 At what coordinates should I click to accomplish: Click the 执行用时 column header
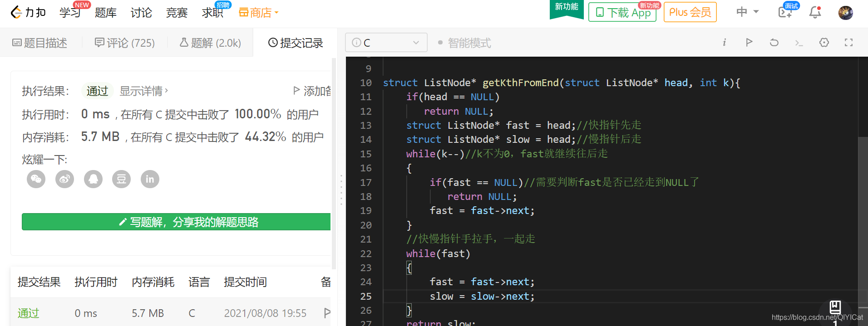[x=96, y=282]
